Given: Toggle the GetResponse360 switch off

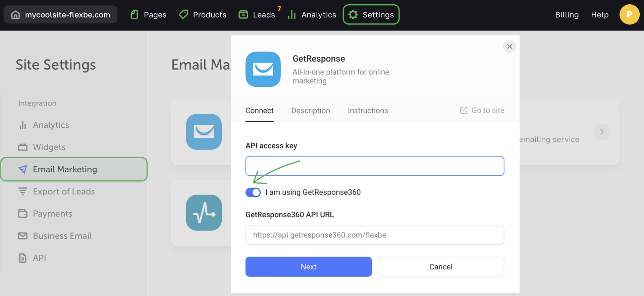Looking at the screenshot, I should tap(253, 193).
